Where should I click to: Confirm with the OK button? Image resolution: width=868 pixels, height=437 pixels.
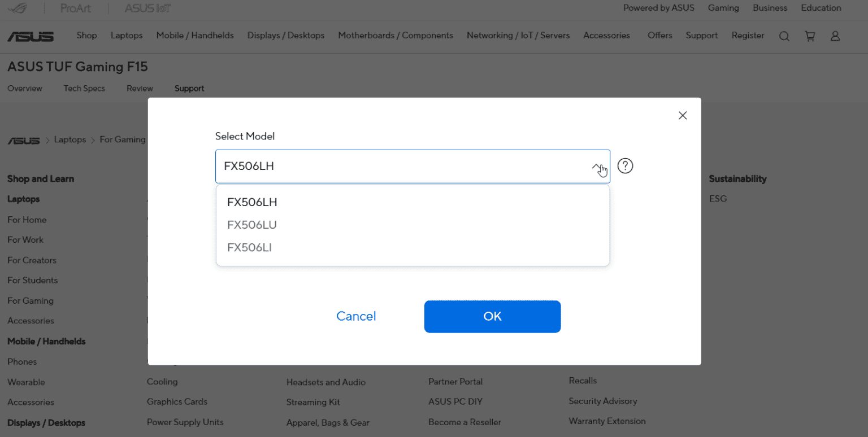492,316
